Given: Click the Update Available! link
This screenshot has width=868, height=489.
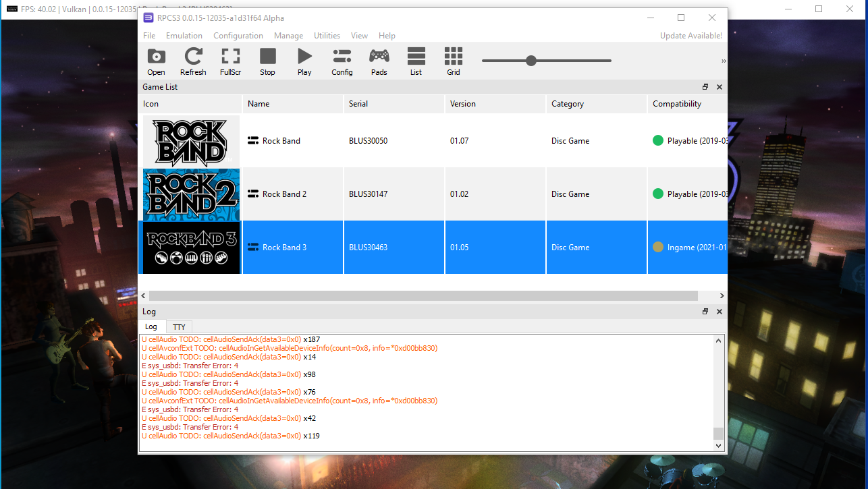Looking at the screenshot, I should (x=691, y=36).
